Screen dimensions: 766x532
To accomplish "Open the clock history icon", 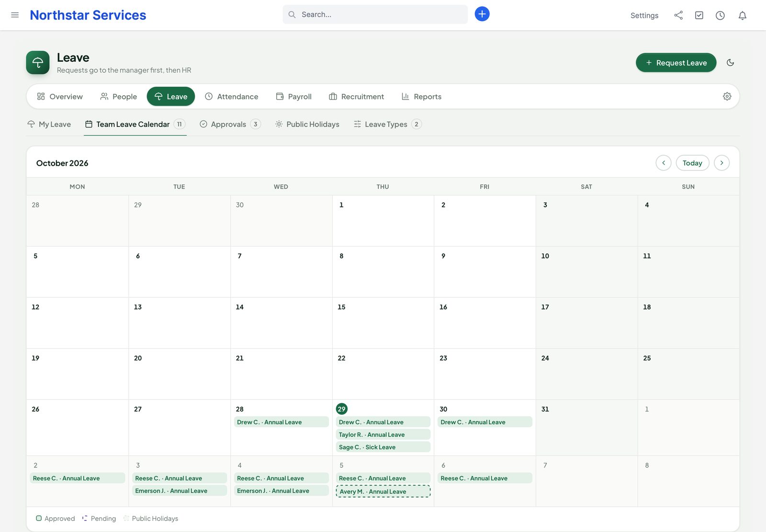I will tap(720, 15).
